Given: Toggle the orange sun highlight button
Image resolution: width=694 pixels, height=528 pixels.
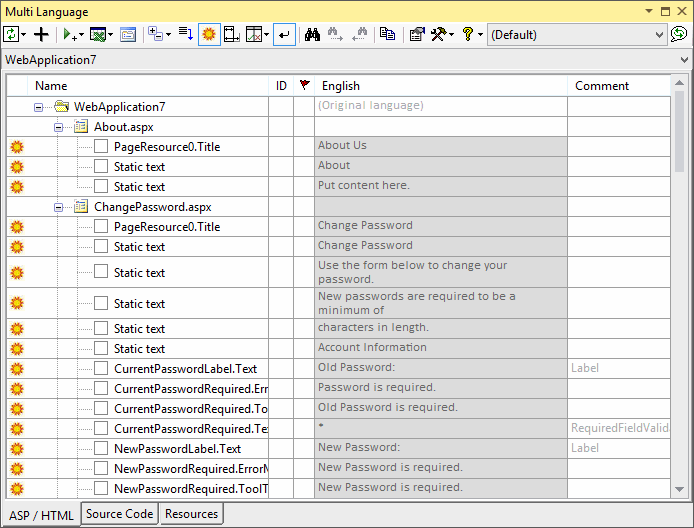Looking at the screenshot, I should coord(209,34).
